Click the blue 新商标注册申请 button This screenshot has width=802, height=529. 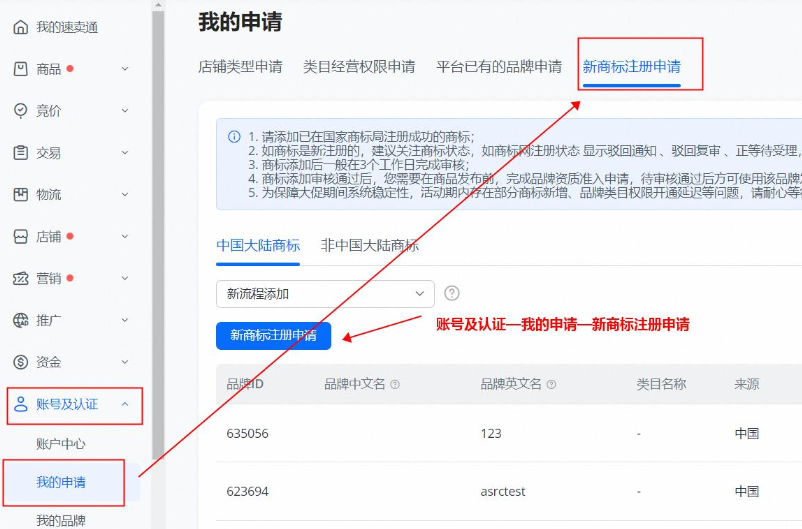[x=273, y=336]
